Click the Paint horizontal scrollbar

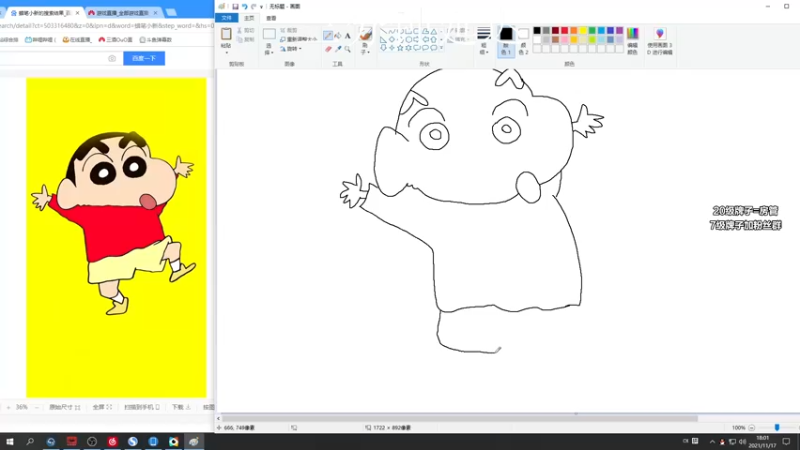(x=460, y=418)
